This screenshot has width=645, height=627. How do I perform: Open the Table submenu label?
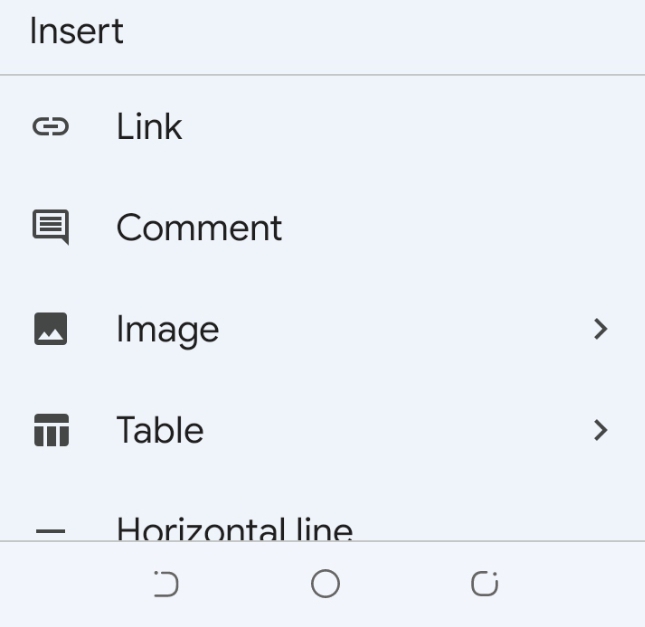[x=160, y=430]
